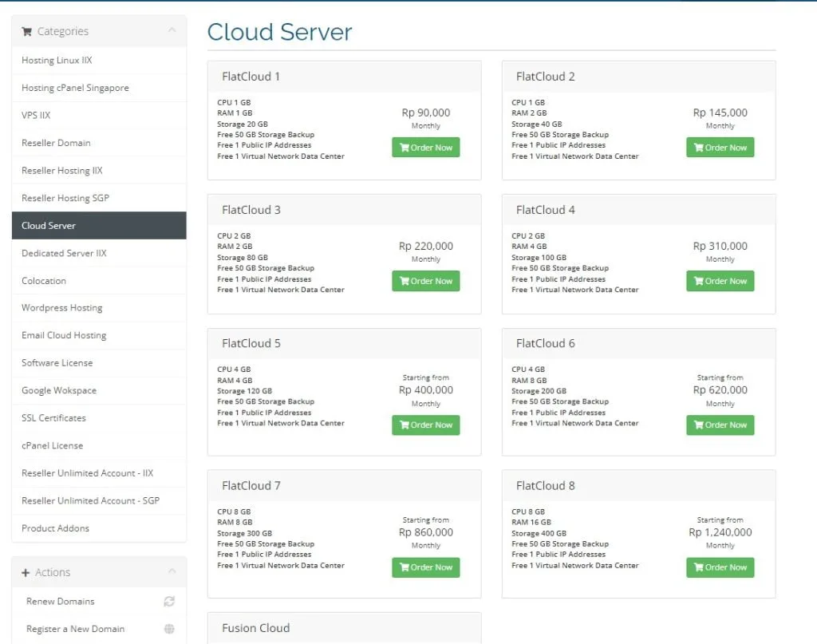817x644 pixels.
Task: Collapse the Categories panel with its chevron
Action: pos(172,31)
